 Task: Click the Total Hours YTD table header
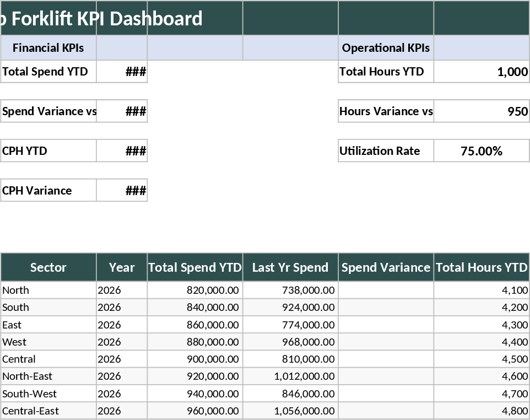482,267
